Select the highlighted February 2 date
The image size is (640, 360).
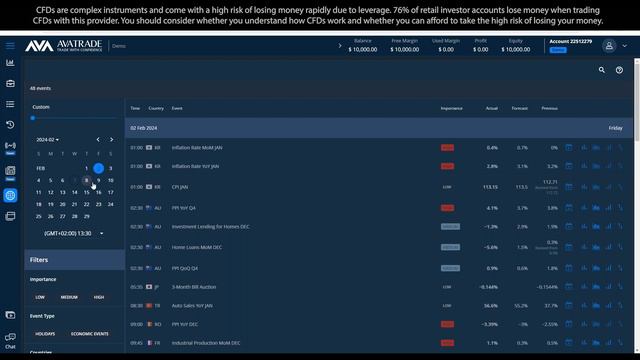pos(98,168)
